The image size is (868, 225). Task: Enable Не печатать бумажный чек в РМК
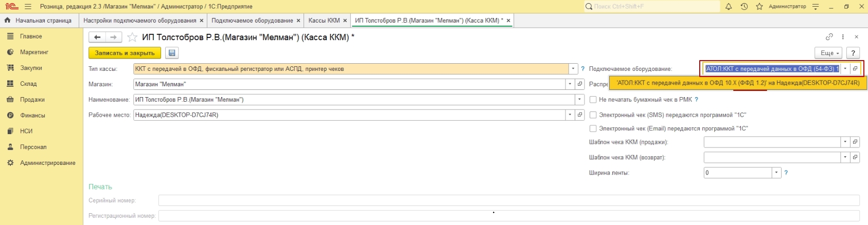[x=593, y=100]
